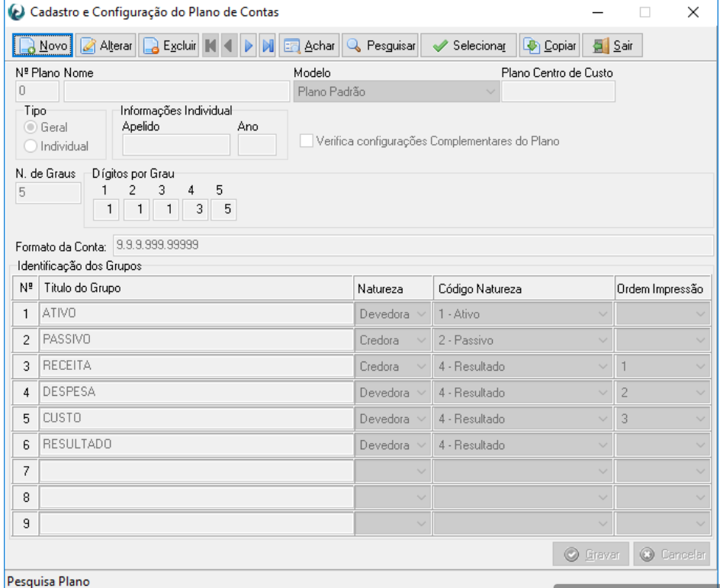Click the Ano input field
Screen dimensions: 720x588
257,145
